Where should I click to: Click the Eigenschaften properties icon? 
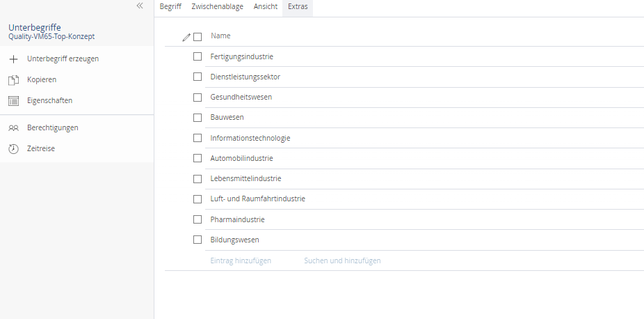click(13, 101)
